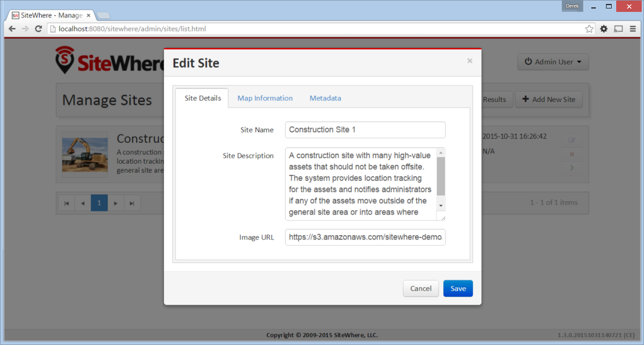Bookmark this page with the star icon
Screen dimensions: 644x345
590,29
